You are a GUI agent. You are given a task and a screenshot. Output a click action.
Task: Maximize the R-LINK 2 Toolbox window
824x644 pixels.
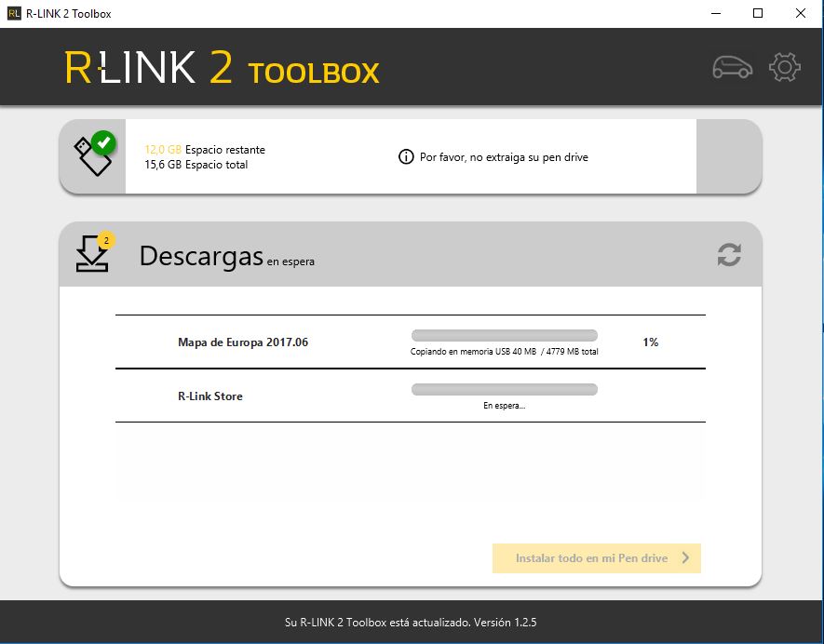pyautogui.click(x=758, y=13)
